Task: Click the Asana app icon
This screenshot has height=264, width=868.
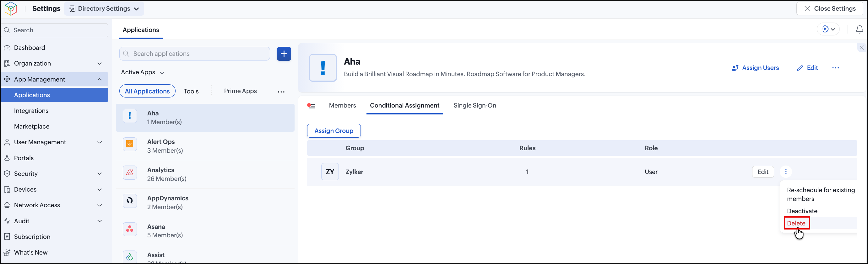Action: 130,230
